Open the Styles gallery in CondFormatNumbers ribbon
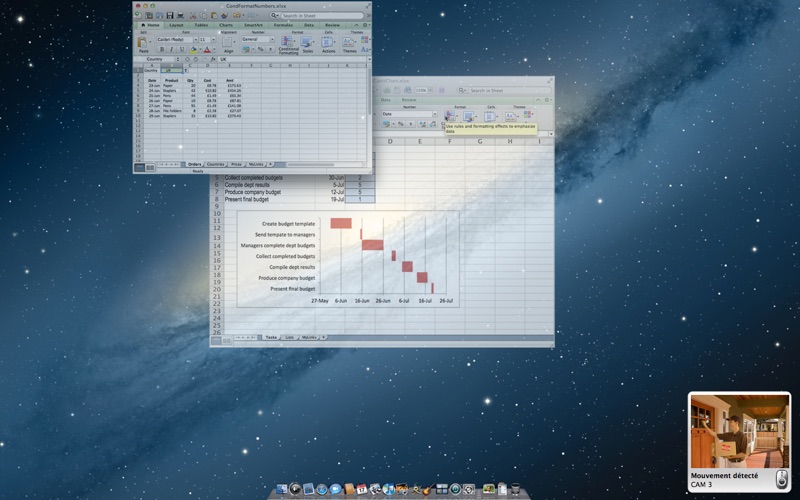Viewport: 800px width, 500px height. (x=307, y=44)
